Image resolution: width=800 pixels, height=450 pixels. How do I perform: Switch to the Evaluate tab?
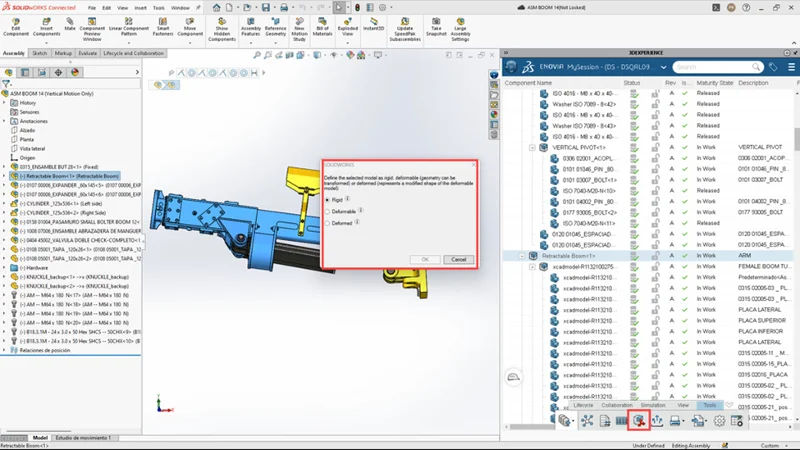(88, 53)
